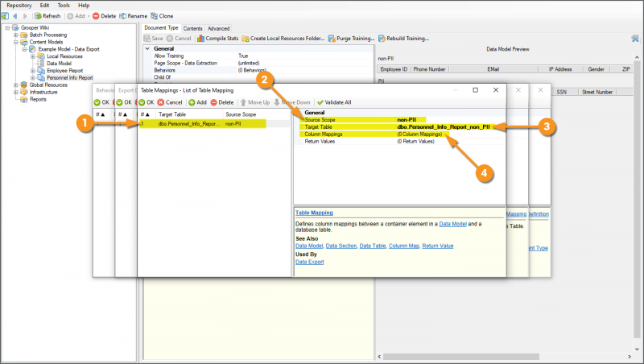
Task: Select Data Model in the tree
Action: click(x=59, y=64)
